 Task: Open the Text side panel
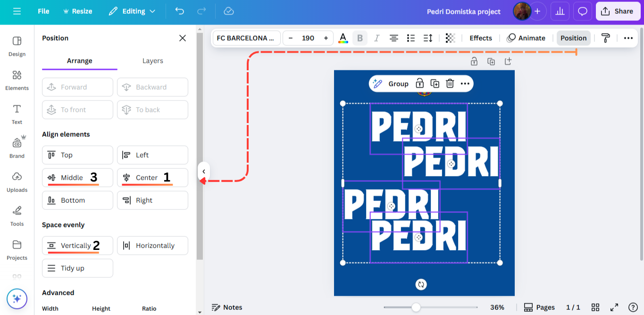[x=17, y=114]
